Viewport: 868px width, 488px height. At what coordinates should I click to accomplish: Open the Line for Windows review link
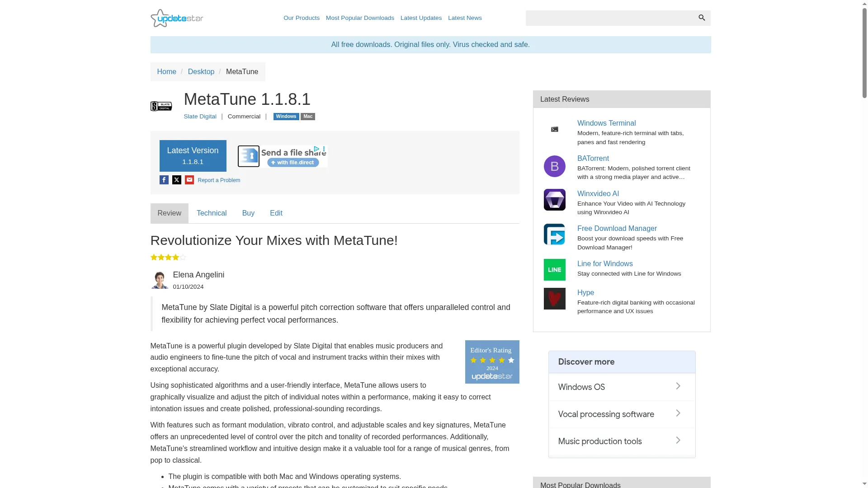(604, 264)
